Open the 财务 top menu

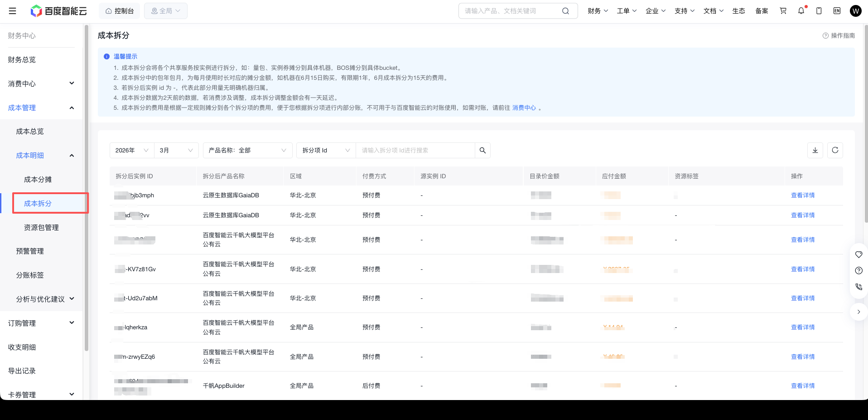[x=598, y=11]
